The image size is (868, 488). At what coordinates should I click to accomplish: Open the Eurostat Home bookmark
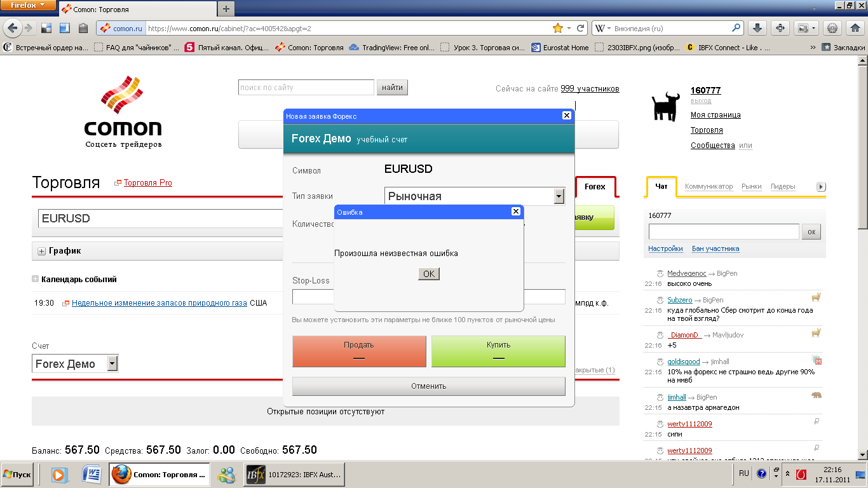click(x=560, y=47)
